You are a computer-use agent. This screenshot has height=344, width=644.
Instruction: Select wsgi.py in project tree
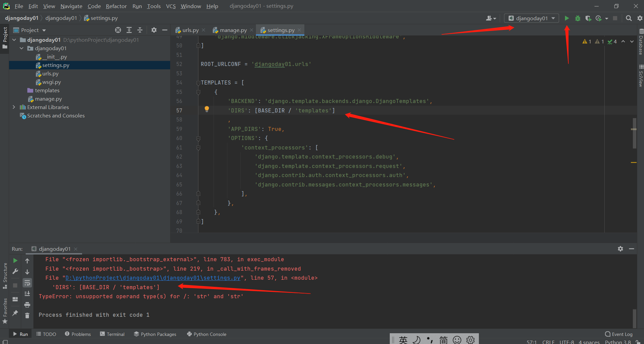pyautogui.click(x=51, y=82)
